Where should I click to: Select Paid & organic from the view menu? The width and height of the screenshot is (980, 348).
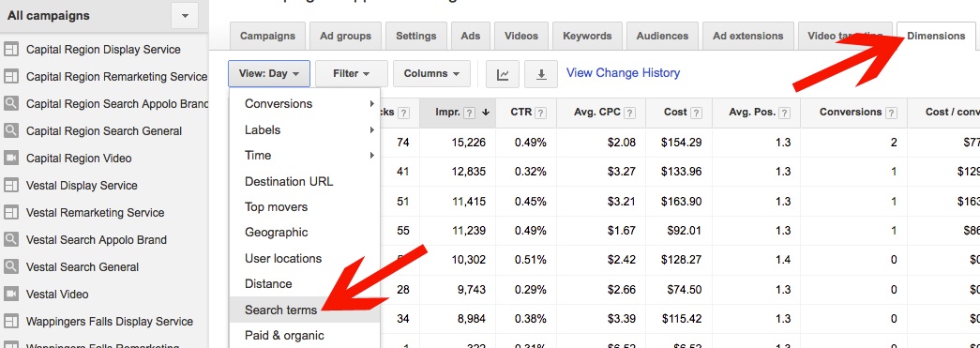coord(305,336)
